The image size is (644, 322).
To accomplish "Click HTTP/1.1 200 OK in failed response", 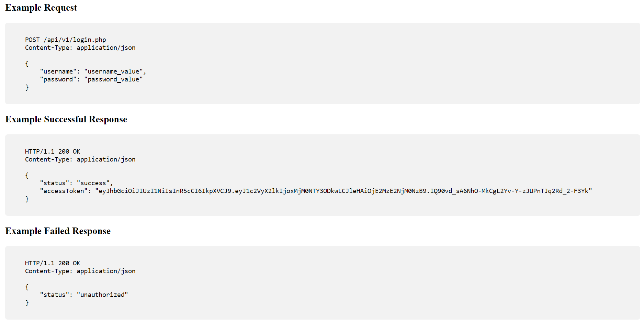I will (53, 263).
